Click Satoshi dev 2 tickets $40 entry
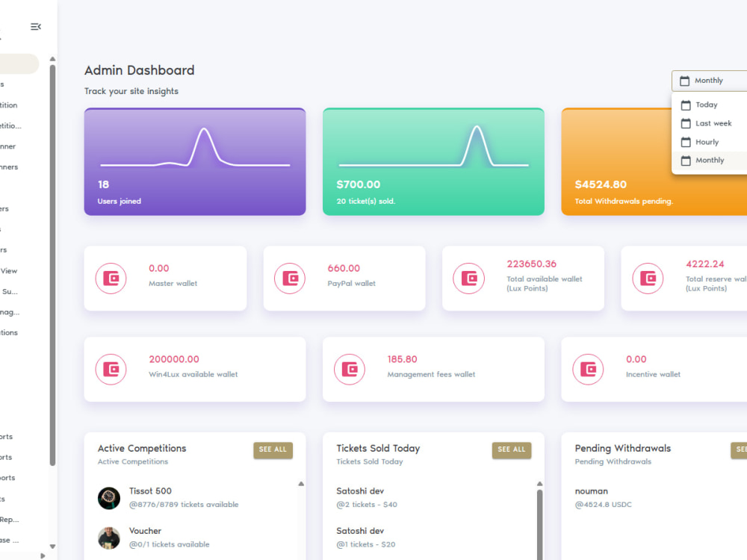747x560 pixels. [x=367, y=497]
